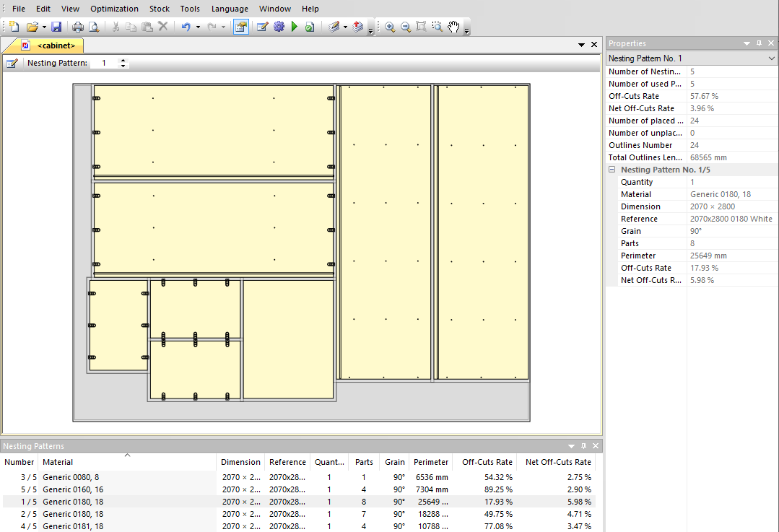Screen dimensions: 779x532
Task: Decrease Nesting Pattern number with down arrow
Action: point(123,66)
